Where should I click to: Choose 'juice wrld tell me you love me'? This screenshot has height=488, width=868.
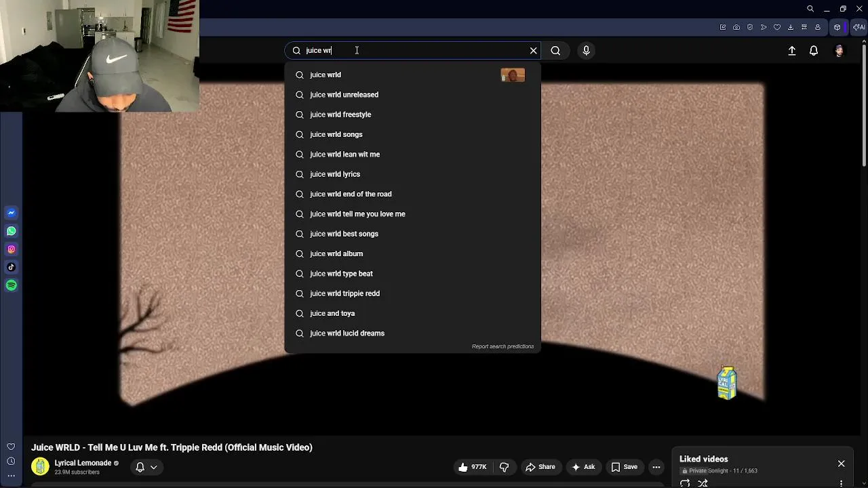pos(412,214)
